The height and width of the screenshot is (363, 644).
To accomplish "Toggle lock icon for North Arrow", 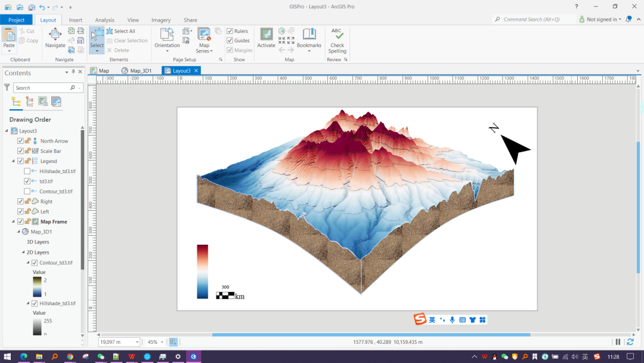I will point(27,141).
